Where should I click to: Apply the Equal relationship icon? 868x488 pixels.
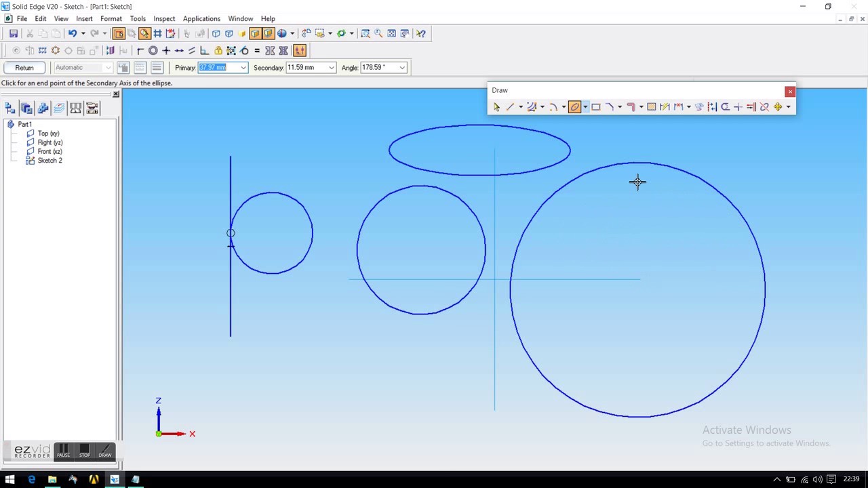[x=257, y=50]
